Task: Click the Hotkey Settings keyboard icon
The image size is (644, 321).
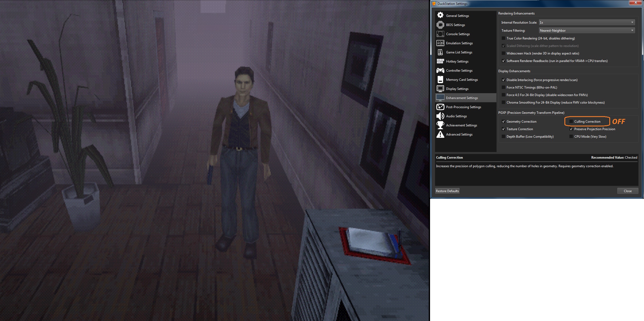Action: click(x=440, y=61)
